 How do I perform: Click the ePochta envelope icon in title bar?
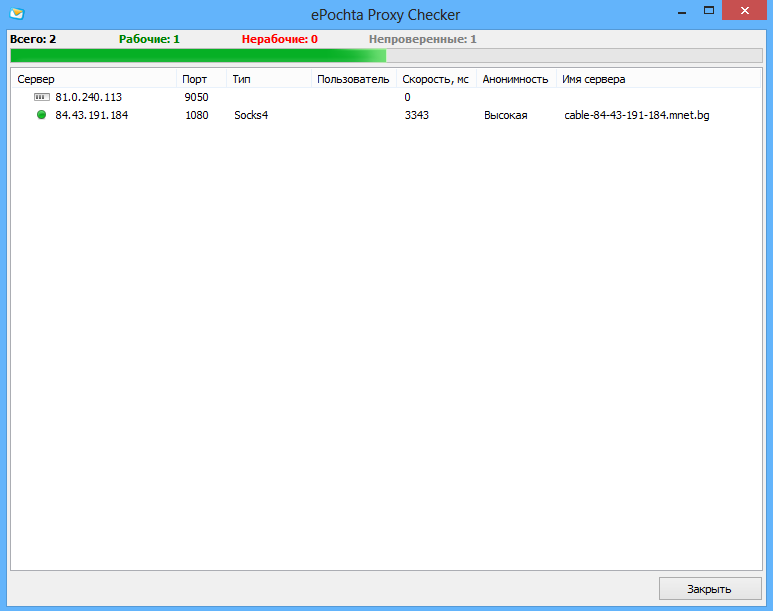(x=17, y=13)
